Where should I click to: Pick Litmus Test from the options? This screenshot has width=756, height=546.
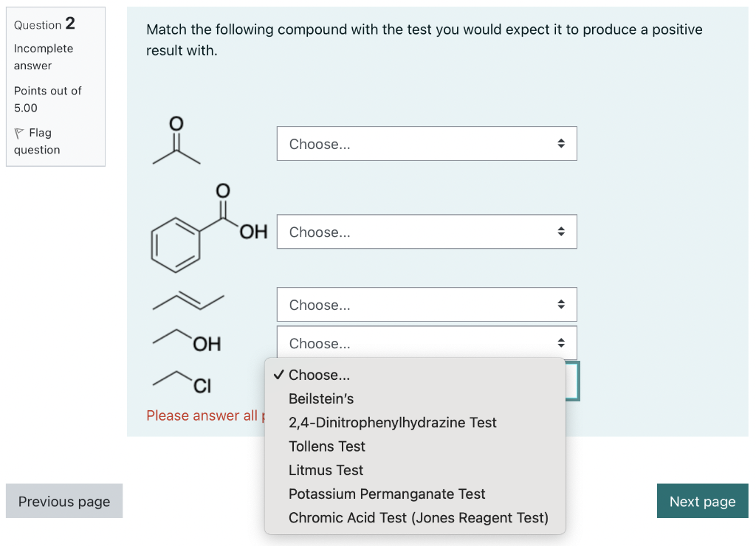(326, 470)
